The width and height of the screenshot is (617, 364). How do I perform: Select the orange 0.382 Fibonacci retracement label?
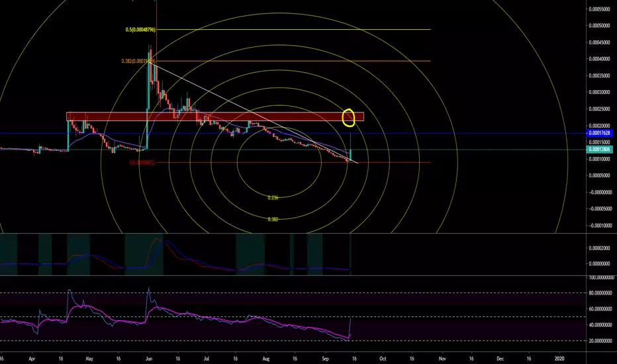pyautogui.click(x=138, y=61)
